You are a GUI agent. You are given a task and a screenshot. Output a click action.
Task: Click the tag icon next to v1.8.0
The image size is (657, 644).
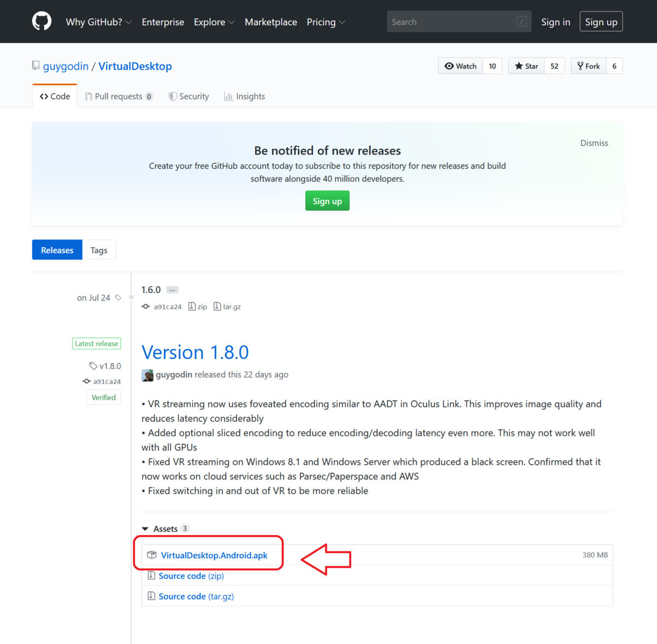click(x=92, y=366)
